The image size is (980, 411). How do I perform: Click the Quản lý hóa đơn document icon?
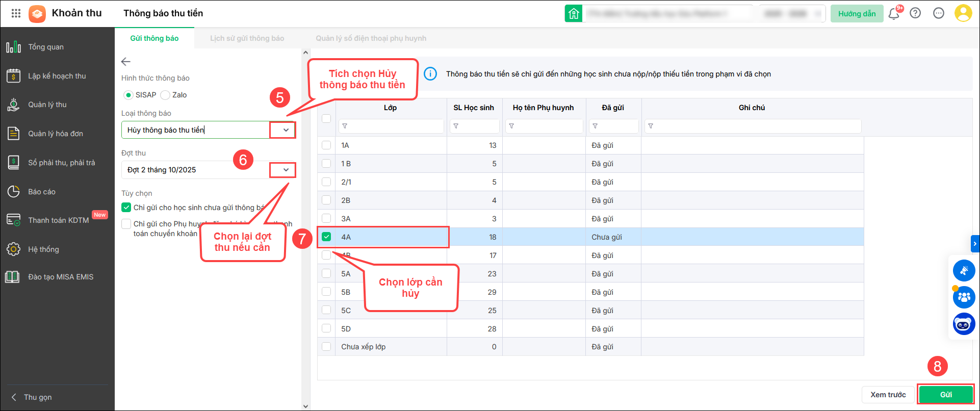pos(14,134)
